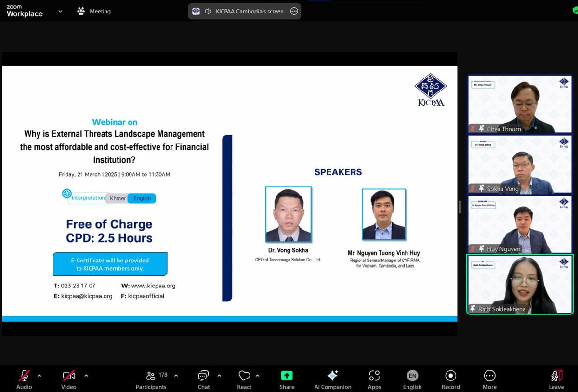The height and width of the screenshot is (392, 578).
Task: Open AI Companion
Action: tap(333, 379)
